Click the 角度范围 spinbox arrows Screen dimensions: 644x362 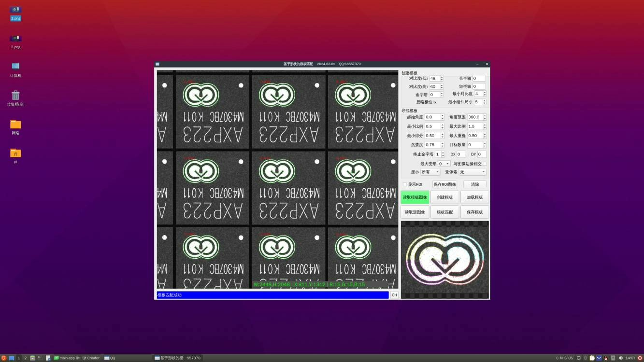point(485,117)
